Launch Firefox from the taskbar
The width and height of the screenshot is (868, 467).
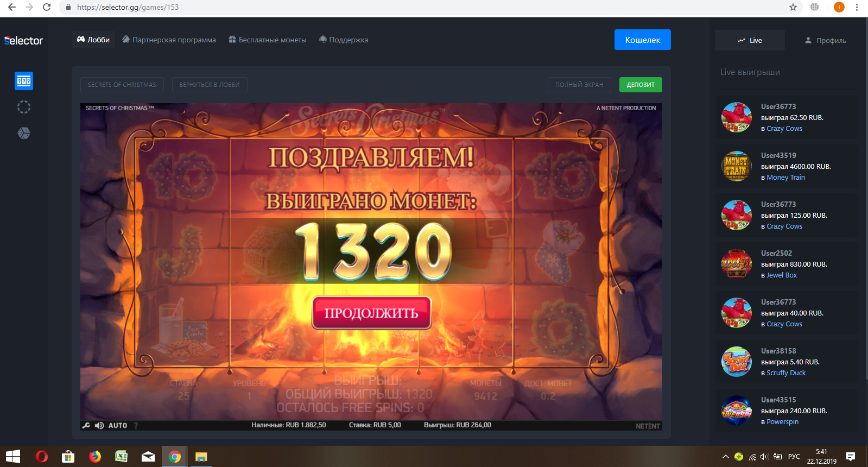coord(95,457)
